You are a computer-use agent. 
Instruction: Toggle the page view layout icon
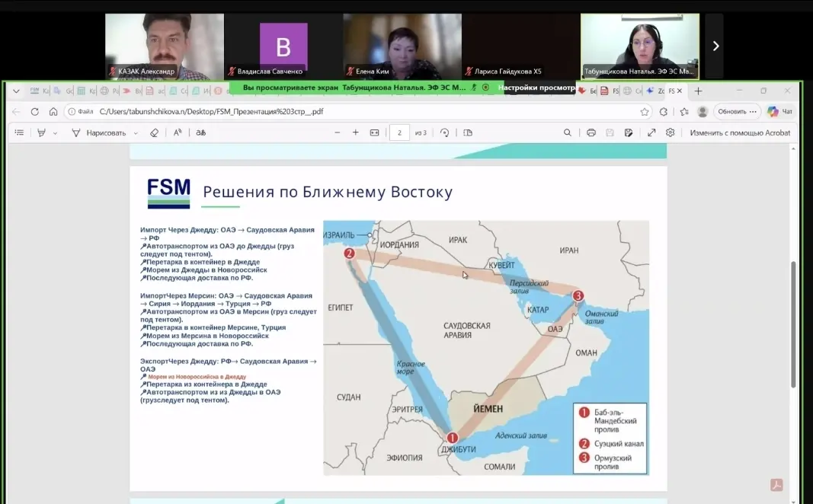pyautogui.click(x=468, y=132)
